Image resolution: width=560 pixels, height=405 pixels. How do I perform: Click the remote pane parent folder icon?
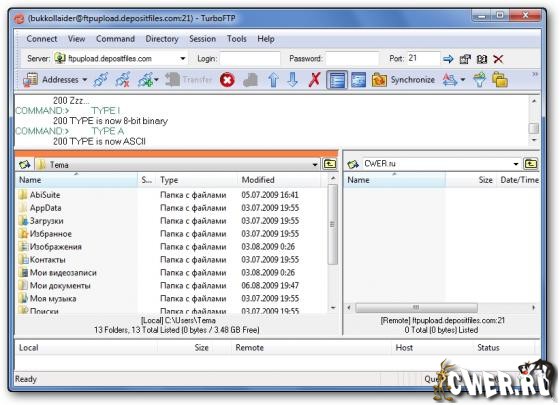pyautogui.click(x=530, y=164)
